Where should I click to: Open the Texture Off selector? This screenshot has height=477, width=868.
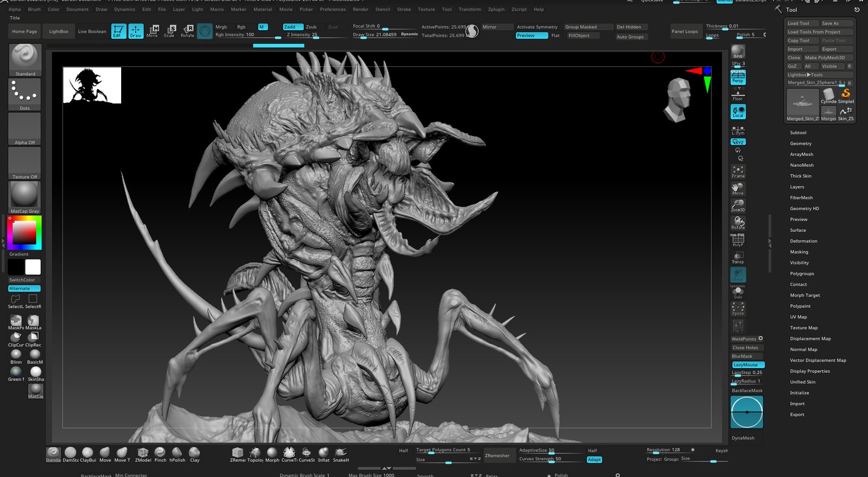click(x=25, y=163)
